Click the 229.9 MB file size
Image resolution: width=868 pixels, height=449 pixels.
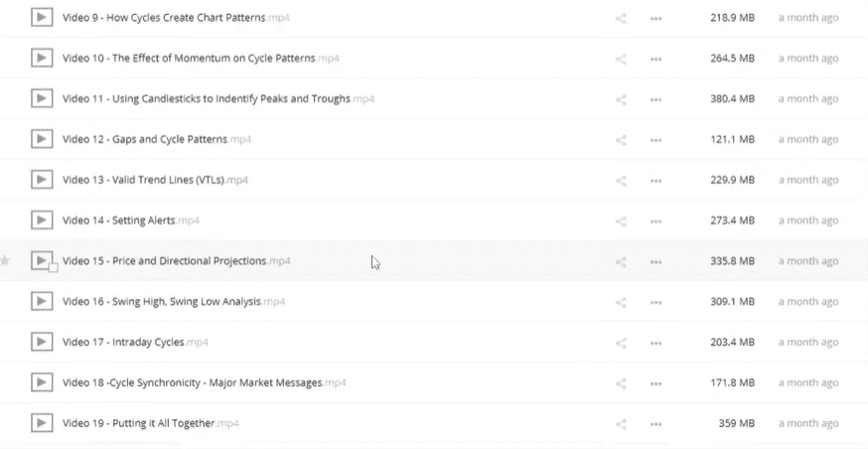[x=732, y=180]
